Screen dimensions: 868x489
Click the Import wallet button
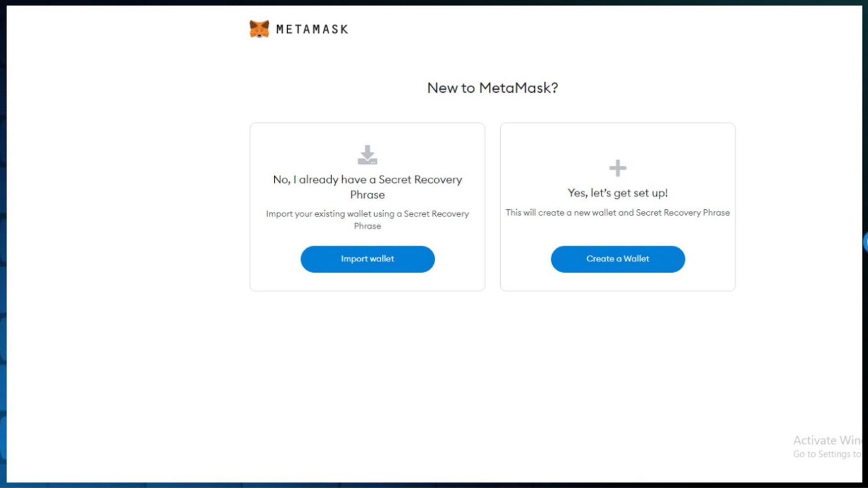coord(367,259)
